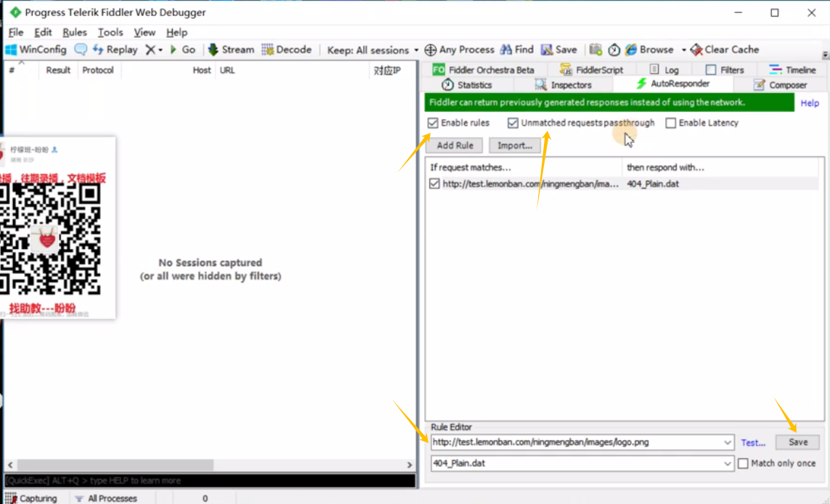Open the Composer tab
Image resolution: width=830 pixels, height=504 pixels.
[780, 85]
